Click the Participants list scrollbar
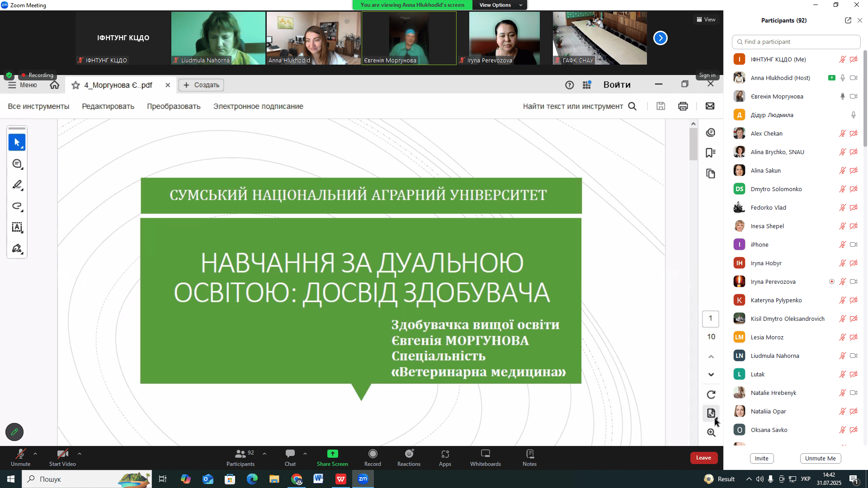868x488 pixels. (x=865, y=99)
